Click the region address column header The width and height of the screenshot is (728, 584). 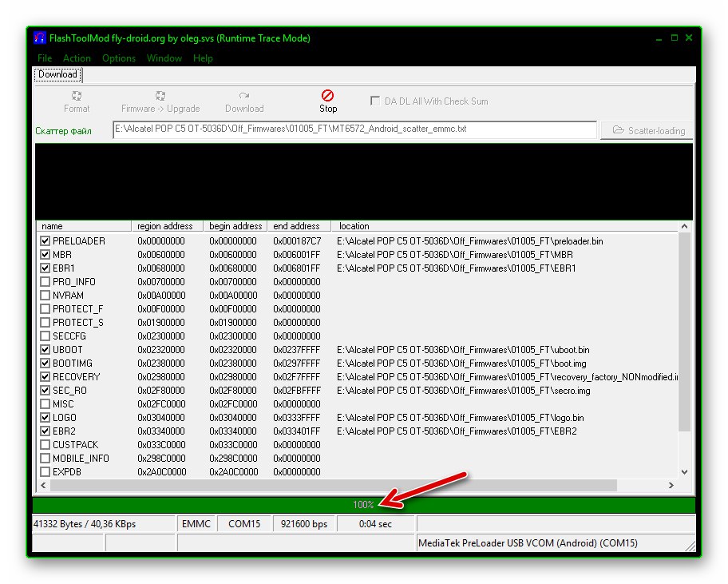tap(168, 226)
